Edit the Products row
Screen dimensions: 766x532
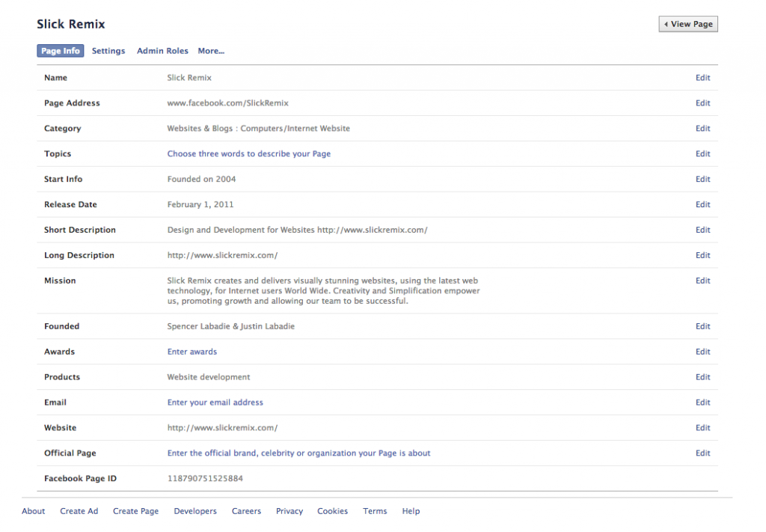click(702, 377)
